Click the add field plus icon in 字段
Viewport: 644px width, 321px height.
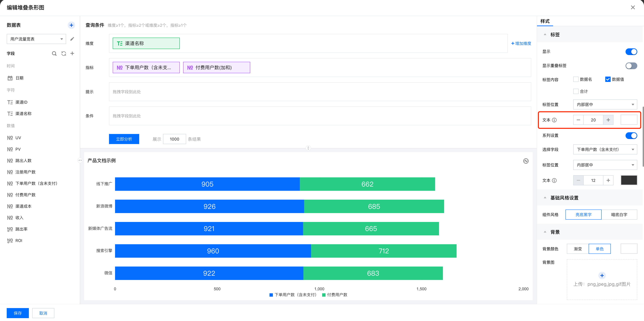(72, 54)
